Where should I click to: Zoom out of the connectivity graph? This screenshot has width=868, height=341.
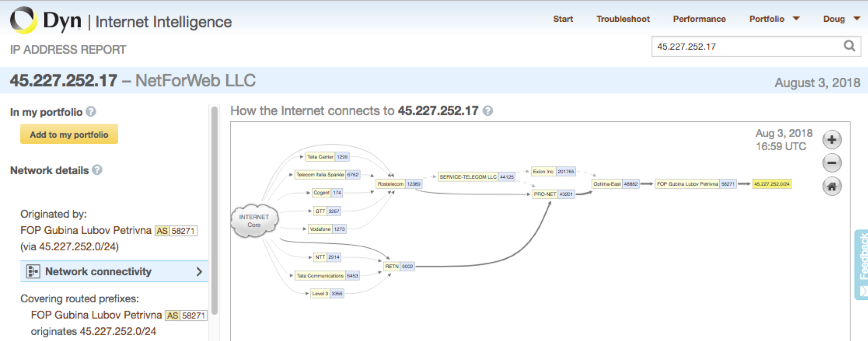coord(832,163)
